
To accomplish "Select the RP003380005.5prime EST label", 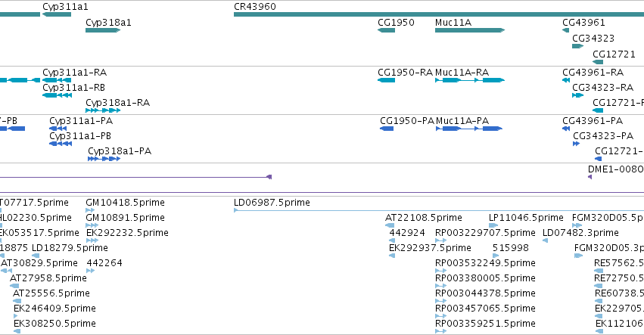I will pyautogui.click(x=486, y=278).
